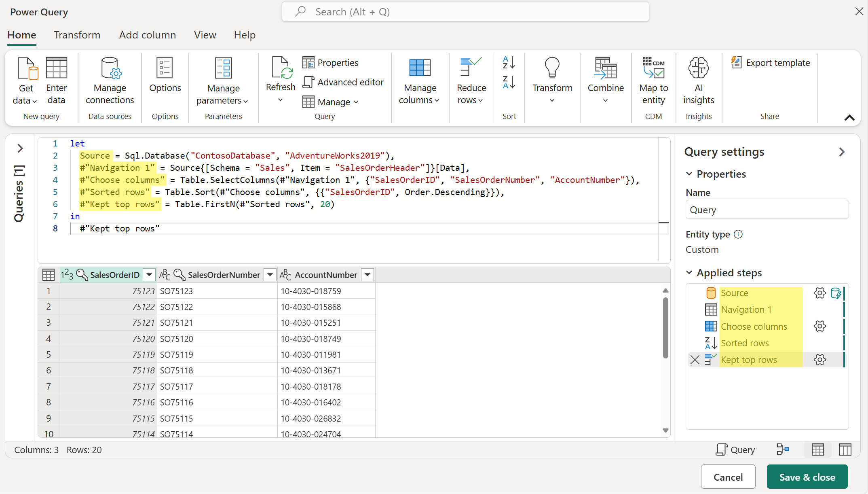Click Cancel button
The image size is (868, 494).
pyautogui.click(x=729, y=476)
